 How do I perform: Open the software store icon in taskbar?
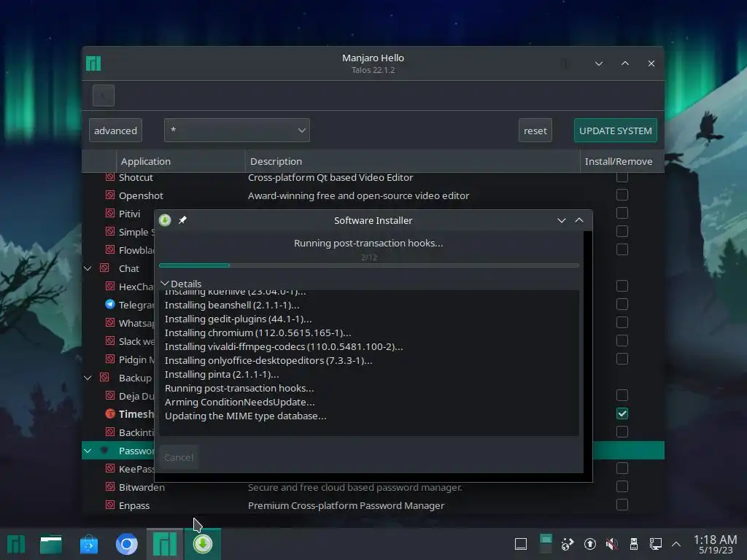pyautogui.click(x=88, y=544)
